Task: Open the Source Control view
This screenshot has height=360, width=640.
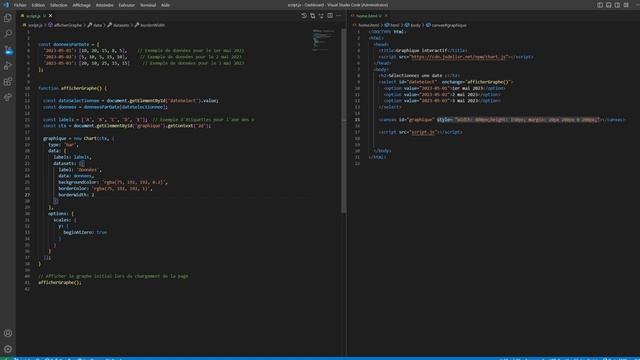Action: (8, 50)
